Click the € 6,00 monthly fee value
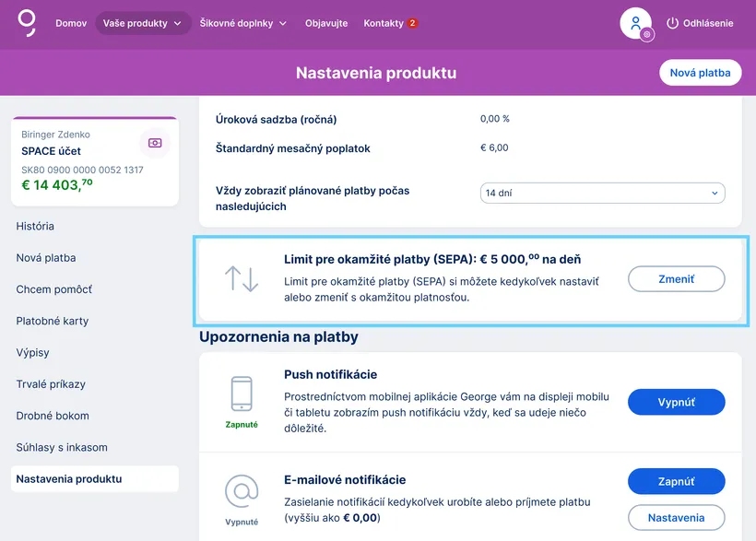Viewport: 756px width, 541px height. (x=494, y=147)
